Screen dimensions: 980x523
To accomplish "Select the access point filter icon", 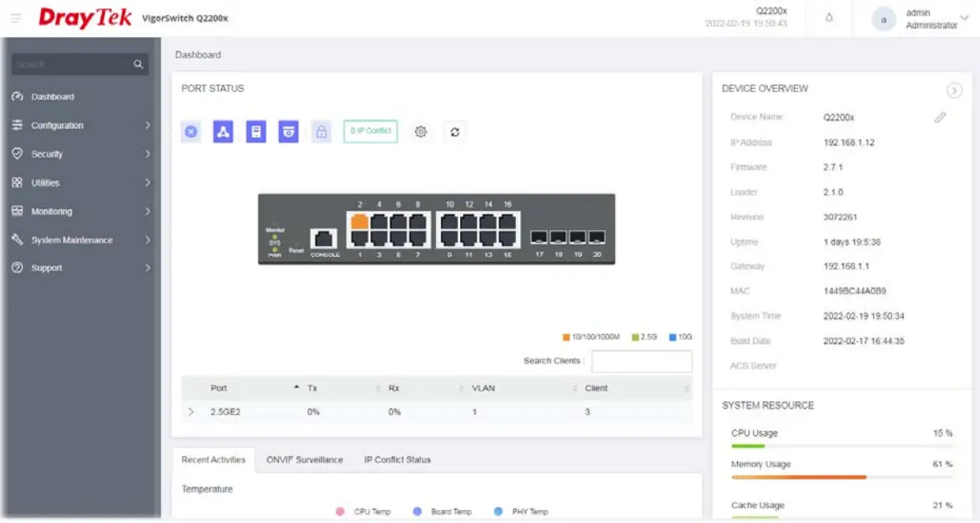I will click(x=223, y=132).
